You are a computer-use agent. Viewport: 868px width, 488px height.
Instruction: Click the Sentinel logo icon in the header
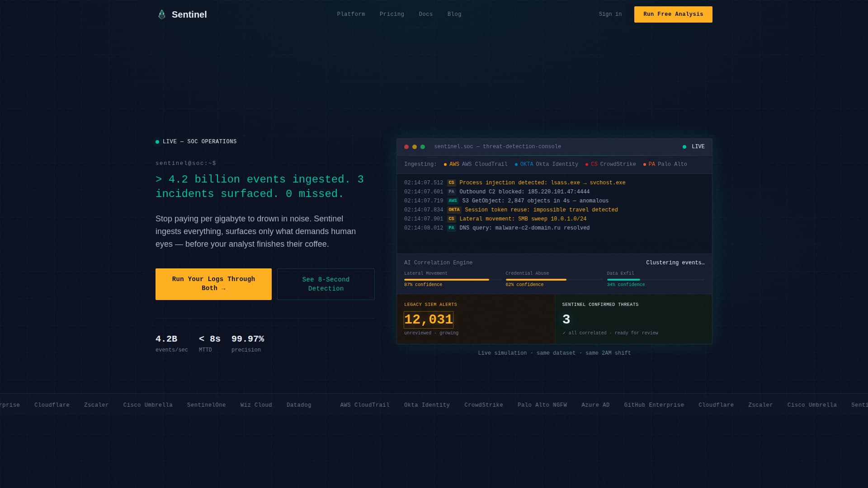(161, 14)
